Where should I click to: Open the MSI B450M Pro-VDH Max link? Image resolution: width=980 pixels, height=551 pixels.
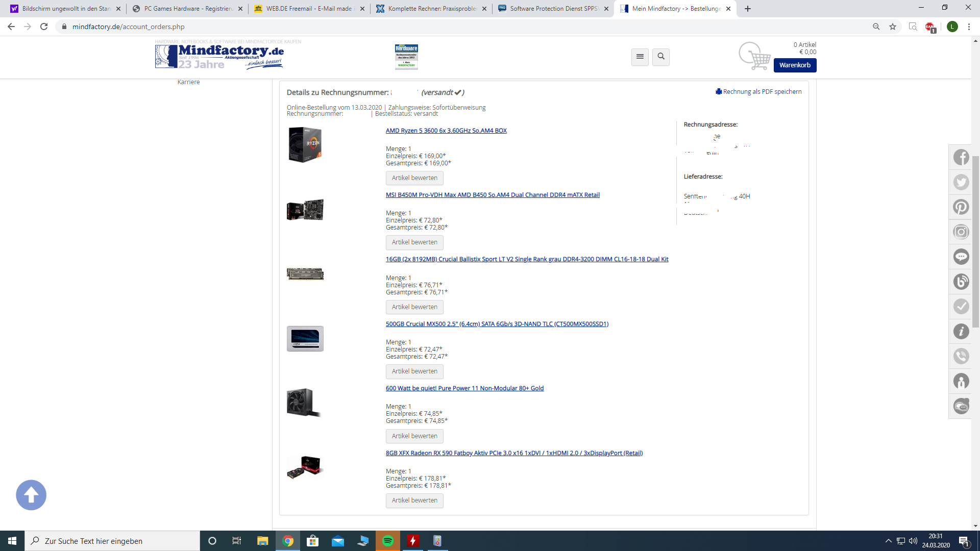point(493,195)
